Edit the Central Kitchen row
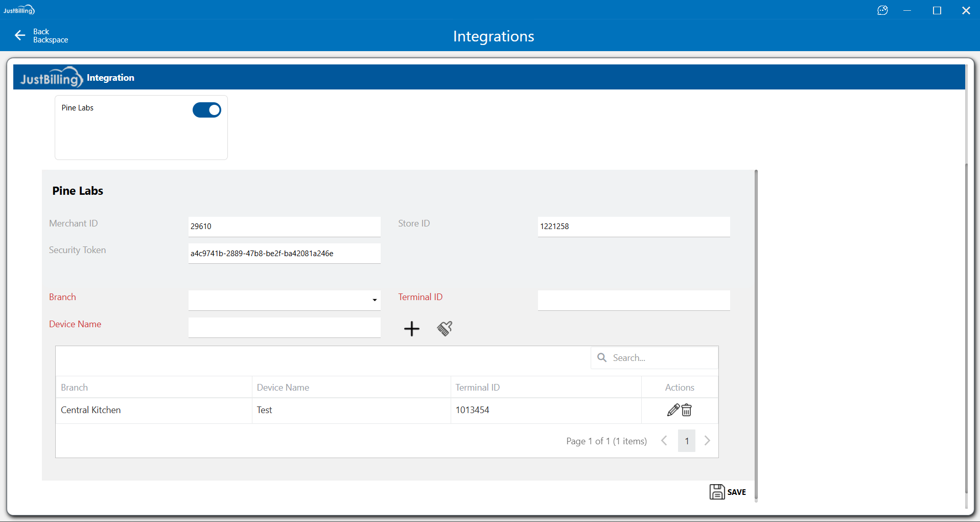The width and height of the screenshot is (980, 522). click(x=673, y=410)
